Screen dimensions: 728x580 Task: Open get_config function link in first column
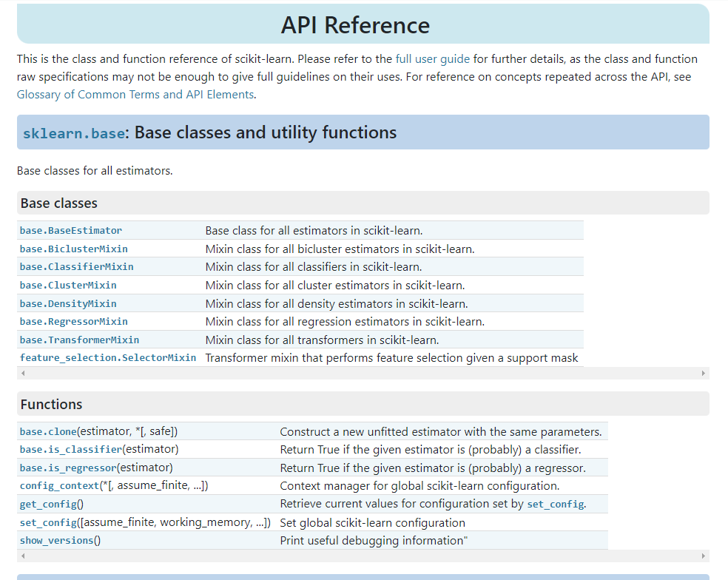48,505
